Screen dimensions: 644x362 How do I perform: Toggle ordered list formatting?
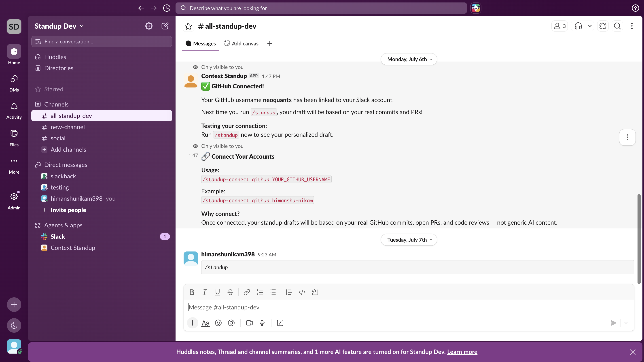(x=260, y=292)
